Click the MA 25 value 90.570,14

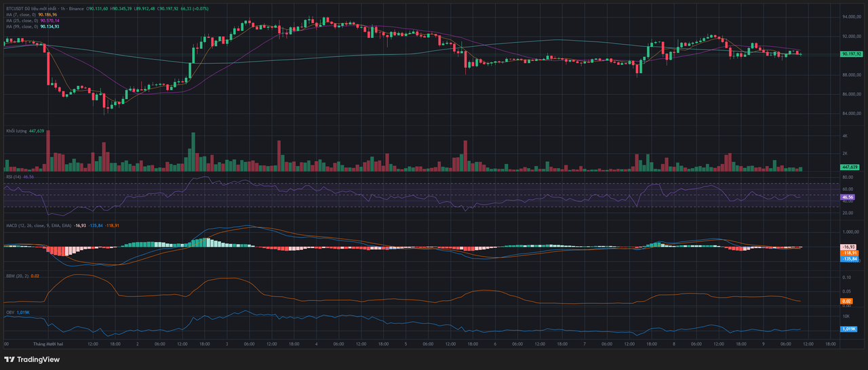click(x=50, y=21)
